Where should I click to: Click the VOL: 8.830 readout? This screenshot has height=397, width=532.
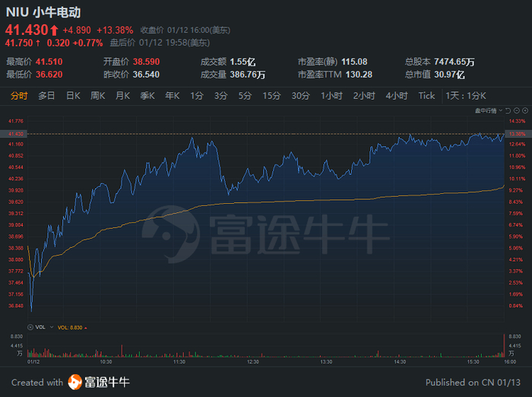(70, 327)
